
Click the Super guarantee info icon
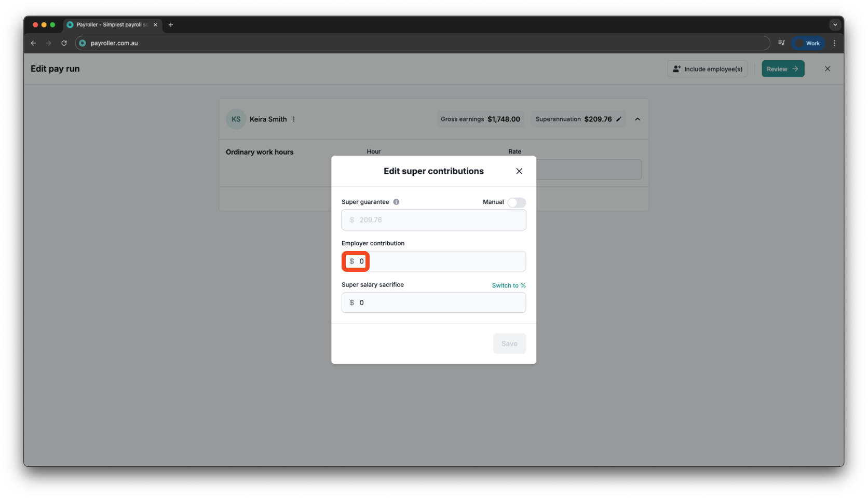[396, 202]
